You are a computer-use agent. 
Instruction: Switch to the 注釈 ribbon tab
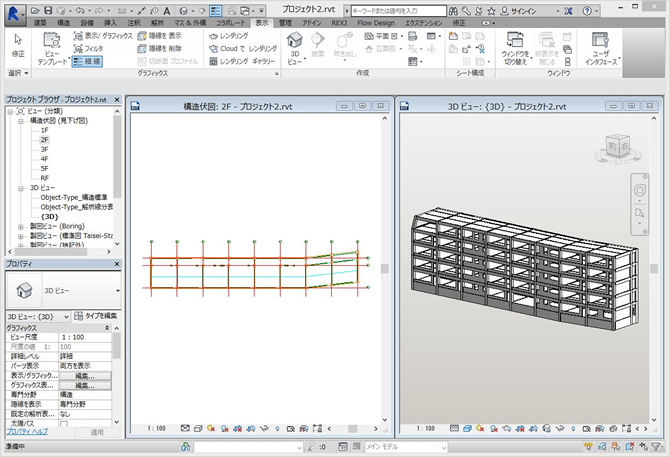pos(134,23)
